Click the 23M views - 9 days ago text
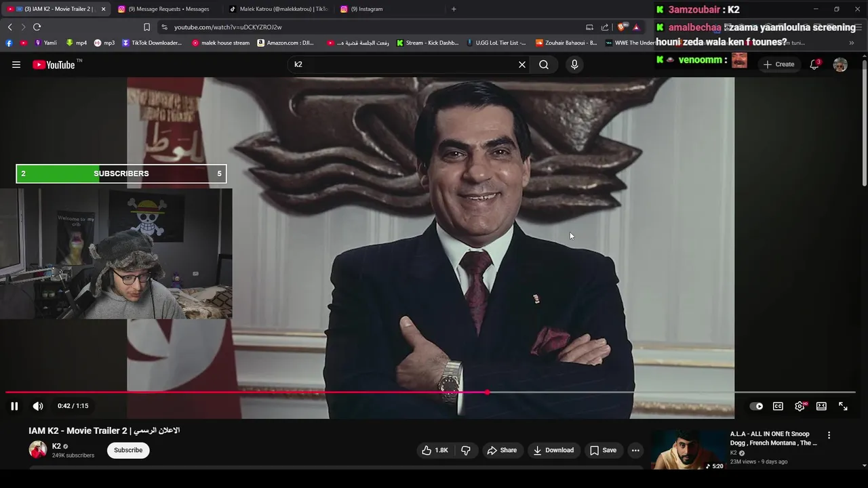 [x=759, y=462]
